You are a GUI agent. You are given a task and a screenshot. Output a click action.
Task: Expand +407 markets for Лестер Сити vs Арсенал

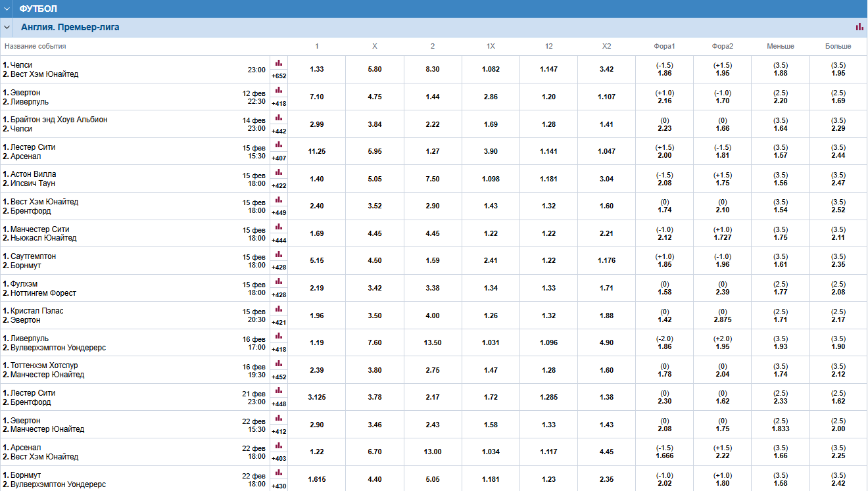(279, 158)
